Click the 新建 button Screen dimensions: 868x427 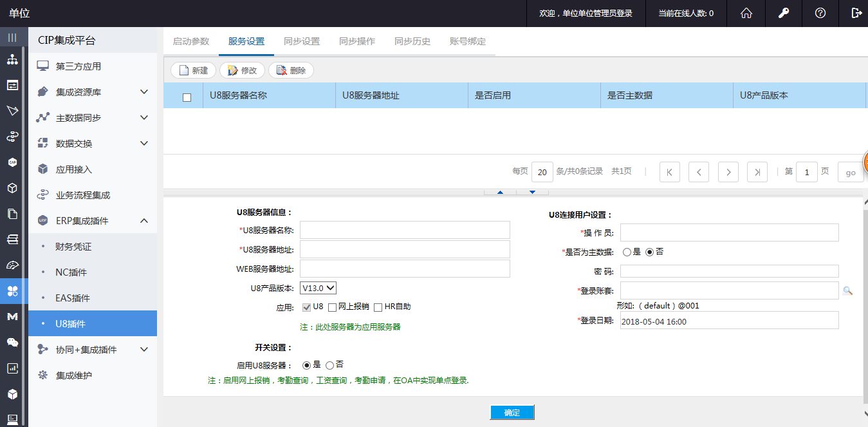194,71
